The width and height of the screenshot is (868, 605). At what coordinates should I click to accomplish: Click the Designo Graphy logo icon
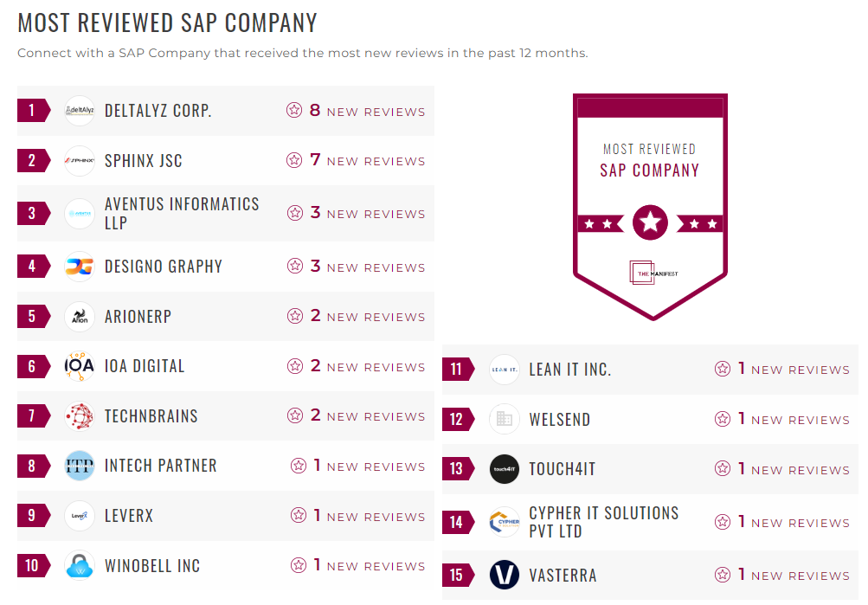pos(80,267)
